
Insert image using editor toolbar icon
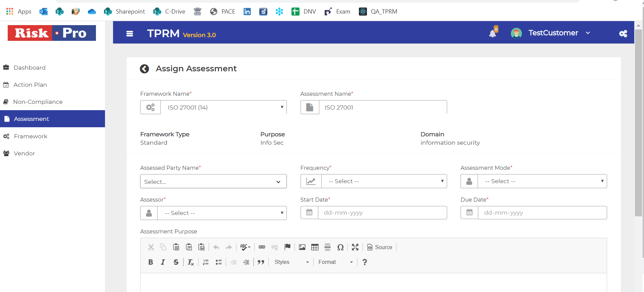click(302, 247)
